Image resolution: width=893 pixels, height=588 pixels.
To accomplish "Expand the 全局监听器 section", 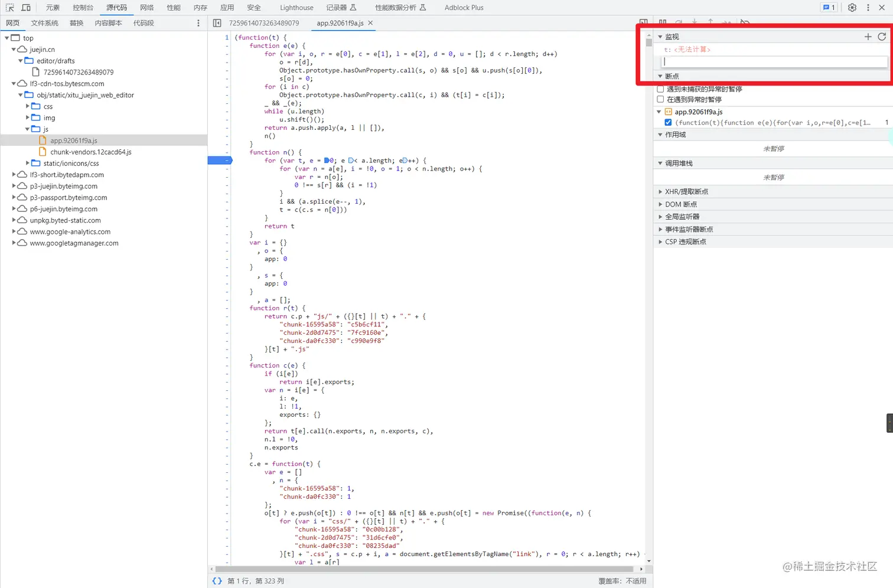I will 660,217.
